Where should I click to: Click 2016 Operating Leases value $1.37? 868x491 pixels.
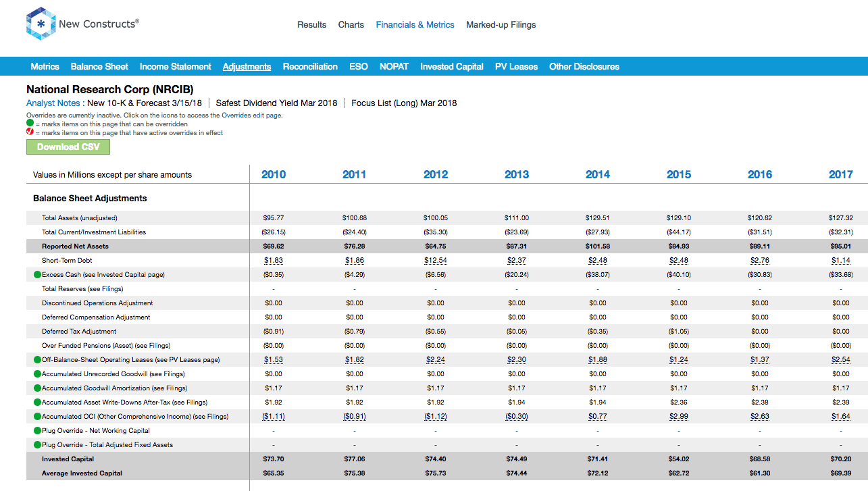[x=760, y=360]
